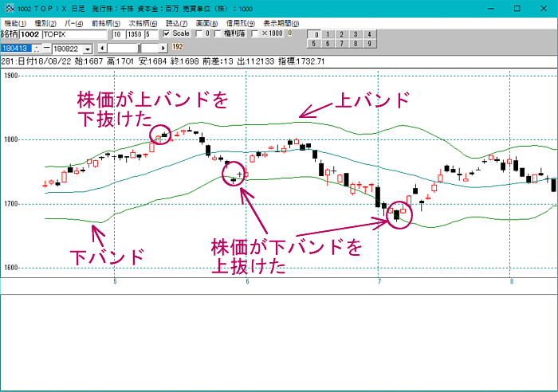The image size is (558, 392).
Task: Toggle the Scale checkbox
Action: [x=167, y=34]
